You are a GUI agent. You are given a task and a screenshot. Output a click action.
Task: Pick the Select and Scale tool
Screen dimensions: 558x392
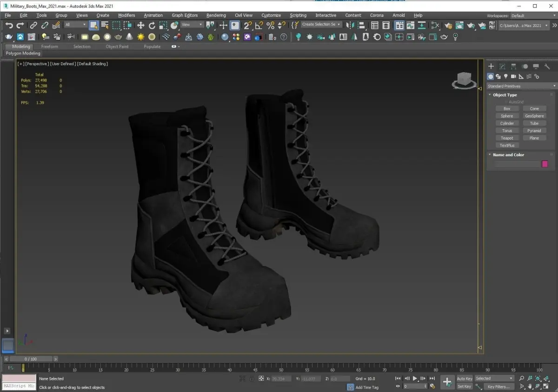(x=163, y=25)
